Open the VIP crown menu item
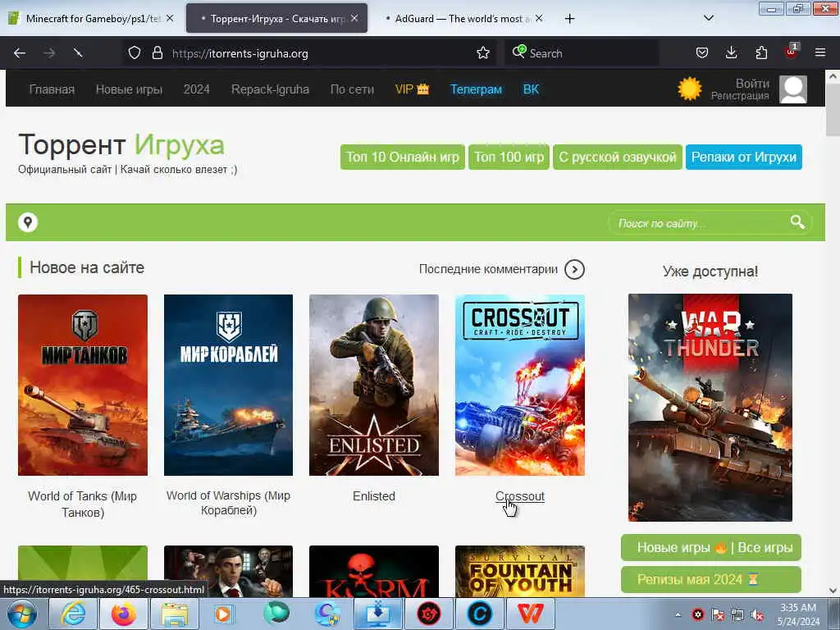 coord(412,89)
